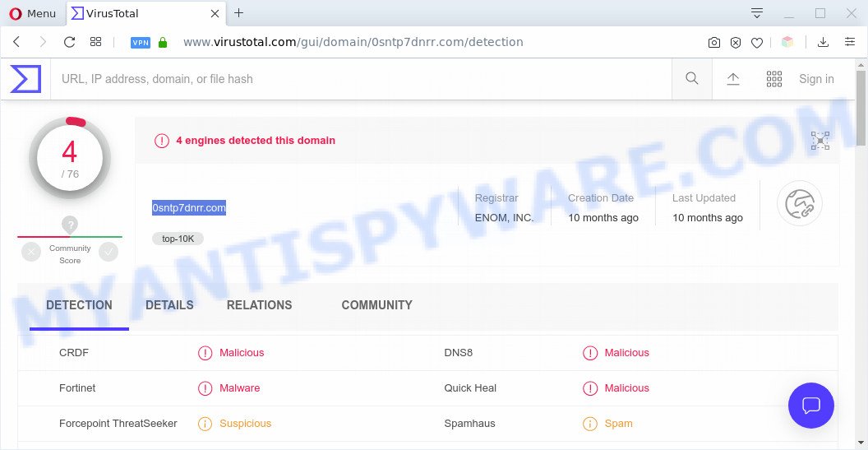The width and height of the screenshot is (868, 450).
Task: Vote positive with checkmark community button
Action: 108,253
